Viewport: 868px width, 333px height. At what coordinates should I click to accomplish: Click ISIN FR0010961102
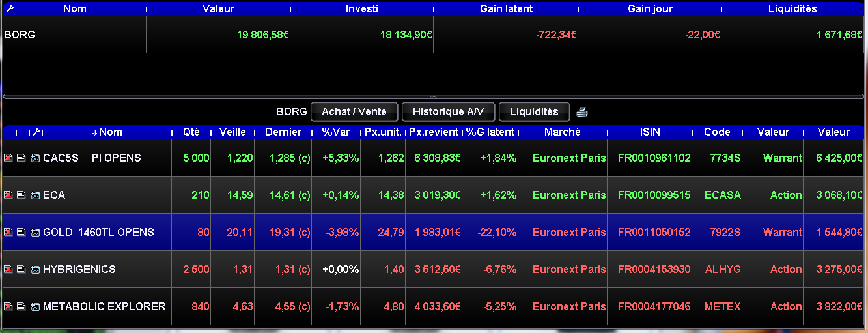pos(654,158)
